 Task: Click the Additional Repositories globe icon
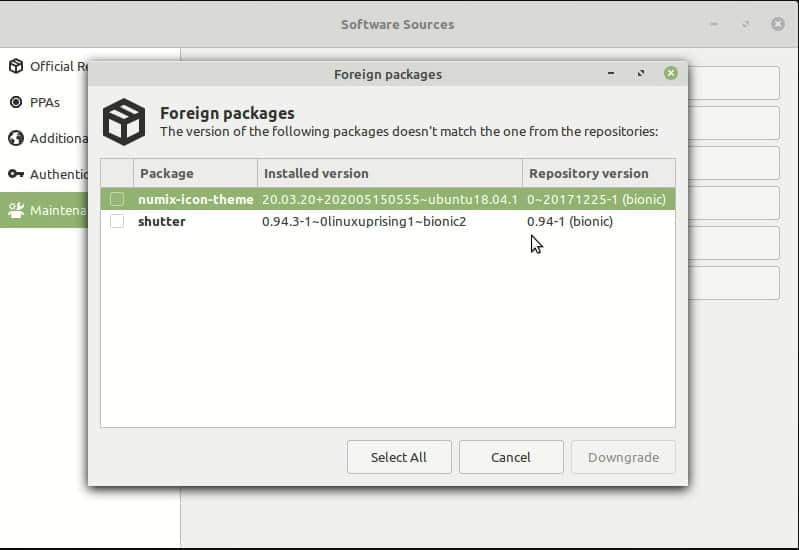(16, 138)
